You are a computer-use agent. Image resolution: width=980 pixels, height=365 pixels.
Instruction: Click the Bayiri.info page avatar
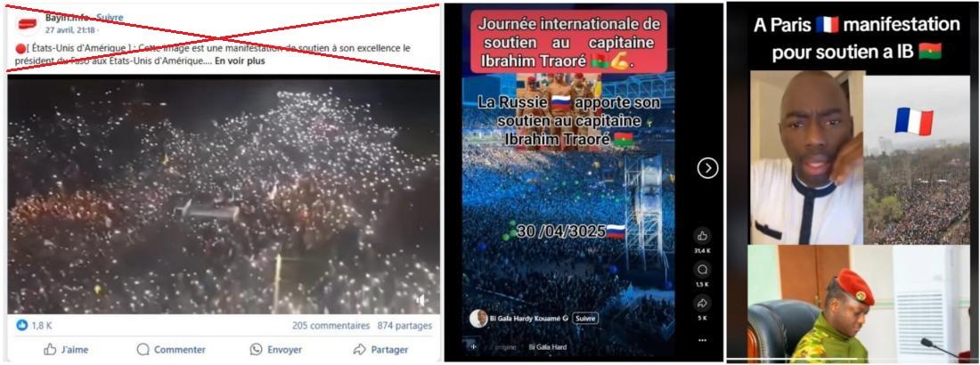pyautogui.click(x=28, y=23)
